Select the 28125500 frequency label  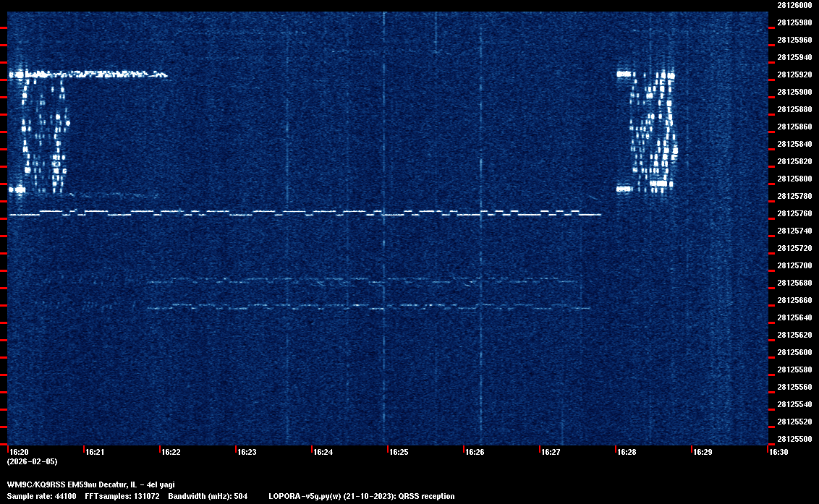click(x=794, y=439)
